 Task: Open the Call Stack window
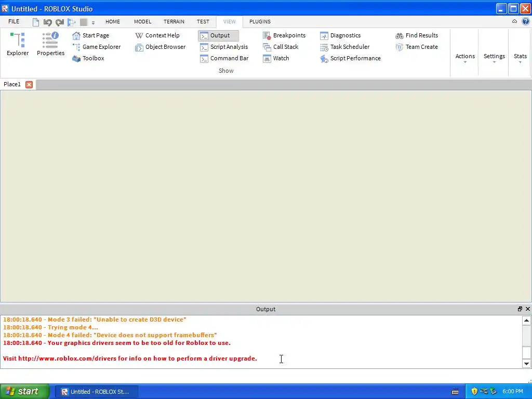point(281,47)
